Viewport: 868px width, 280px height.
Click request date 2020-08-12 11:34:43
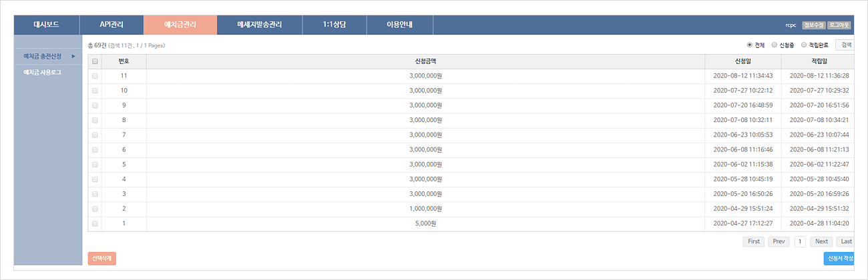coord(742,76)
